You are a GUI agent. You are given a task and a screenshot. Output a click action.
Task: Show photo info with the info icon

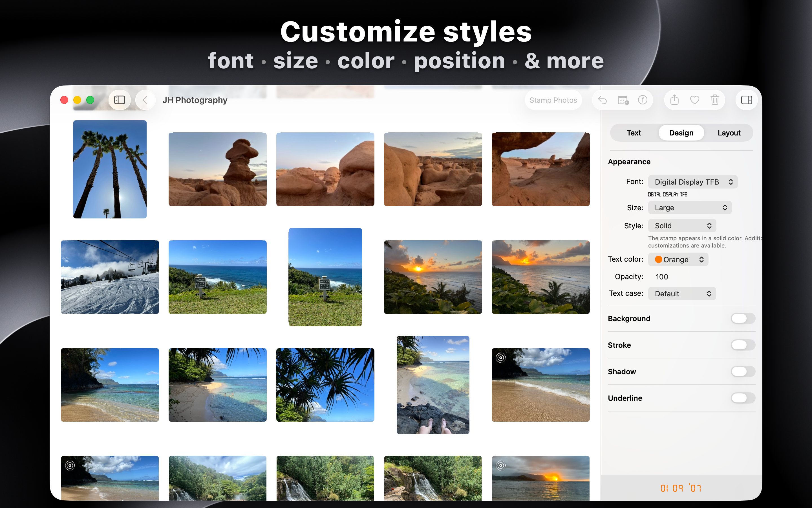(643, 100)
